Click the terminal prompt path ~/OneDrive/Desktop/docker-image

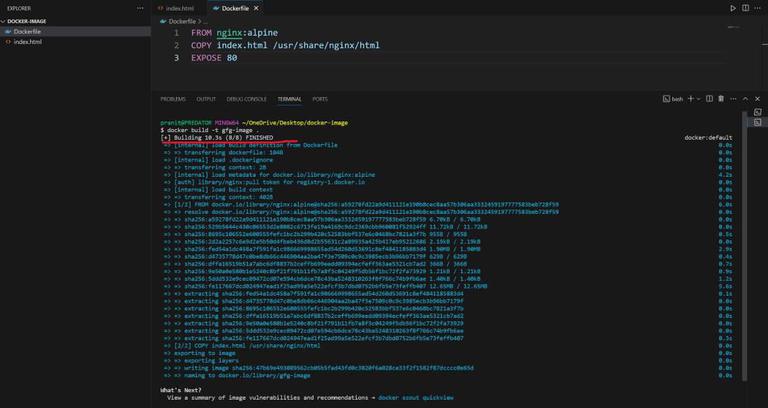pyautogui.click(x=294, y=123)
